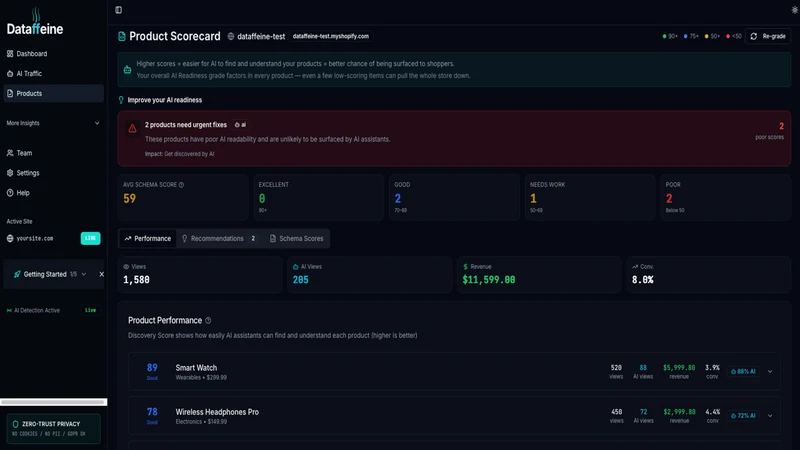Select Products in the sidebar
Image resolution: width=800 pixels, height=450 pixels.
(x=54, y=93)
